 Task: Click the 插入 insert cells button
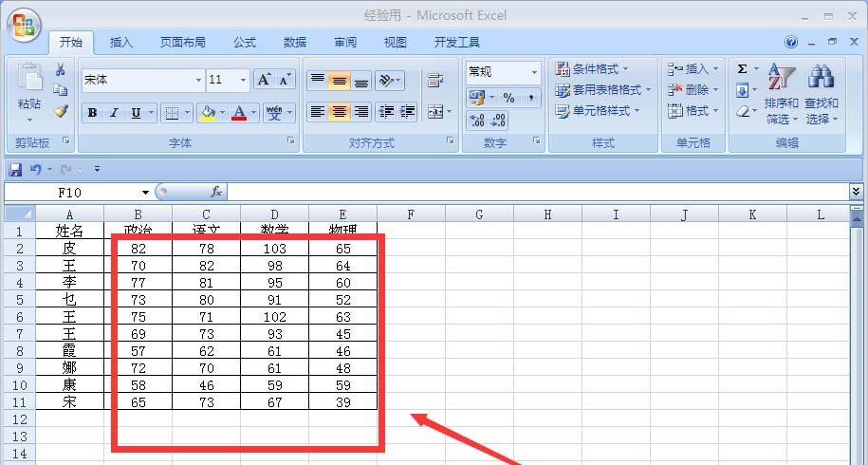pyautogui.click(x=693, y=69)
